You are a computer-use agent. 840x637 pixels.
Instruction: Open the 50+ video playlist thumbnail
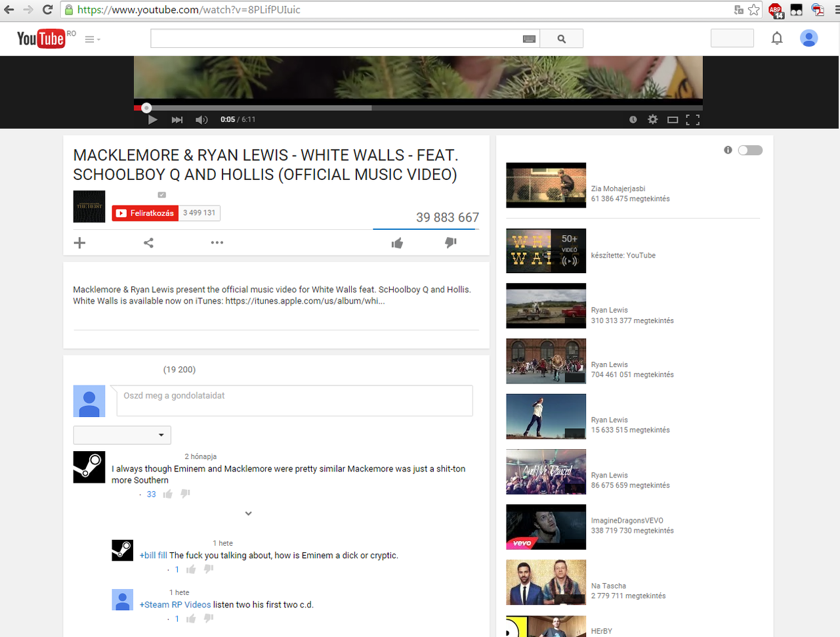(546, 251)
